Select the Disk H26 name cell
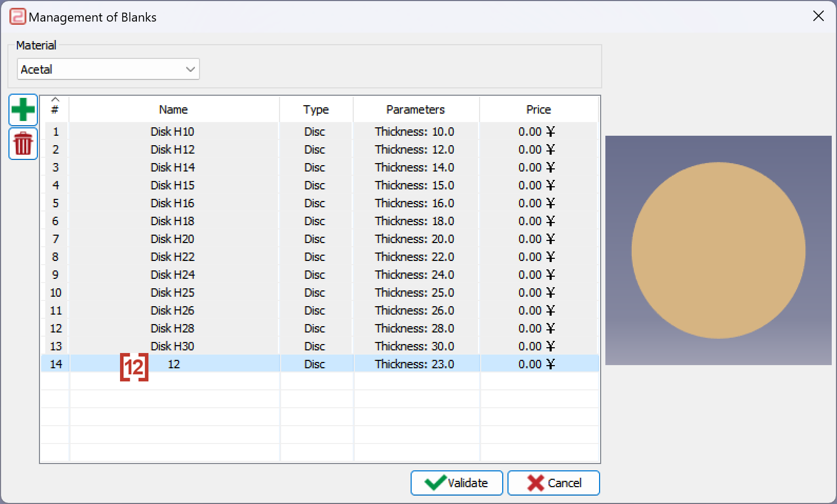 click(174, 310)
